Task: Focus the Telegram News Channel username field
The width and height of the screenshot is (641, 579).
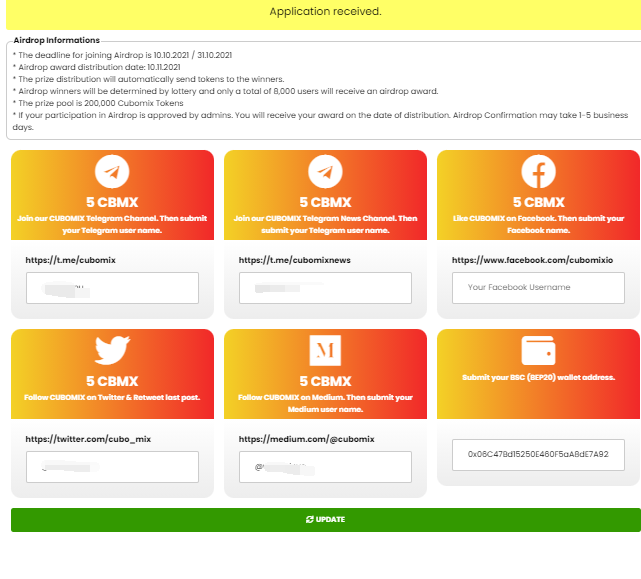Action: [325, 288]
